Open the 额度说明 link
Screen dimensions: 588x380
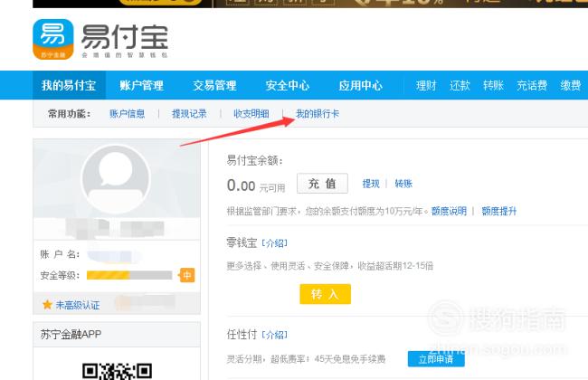(449, 211)
